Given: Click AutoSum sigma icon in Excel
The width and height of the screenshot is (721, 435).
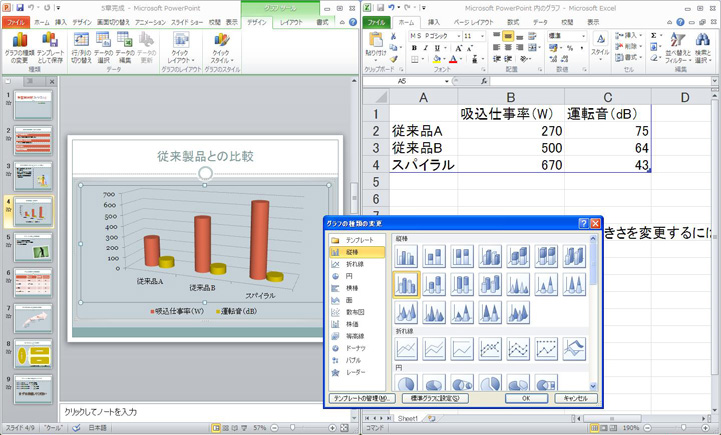Looking at the screenshot, I should tap(653, 35).
